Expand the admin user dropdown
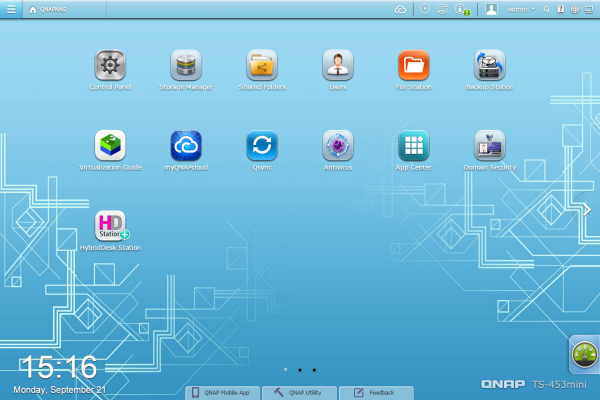 pos(521,9)
